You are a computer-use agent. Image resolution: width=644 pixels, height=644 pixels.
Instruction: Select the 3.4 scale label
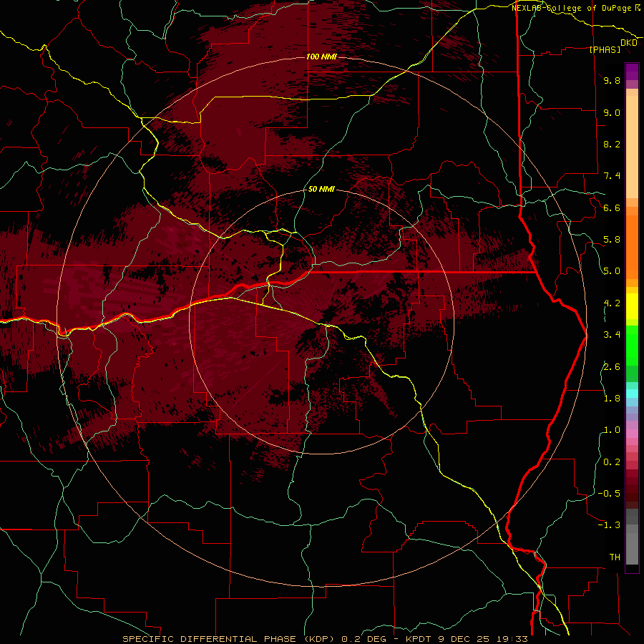click(612, 335)
